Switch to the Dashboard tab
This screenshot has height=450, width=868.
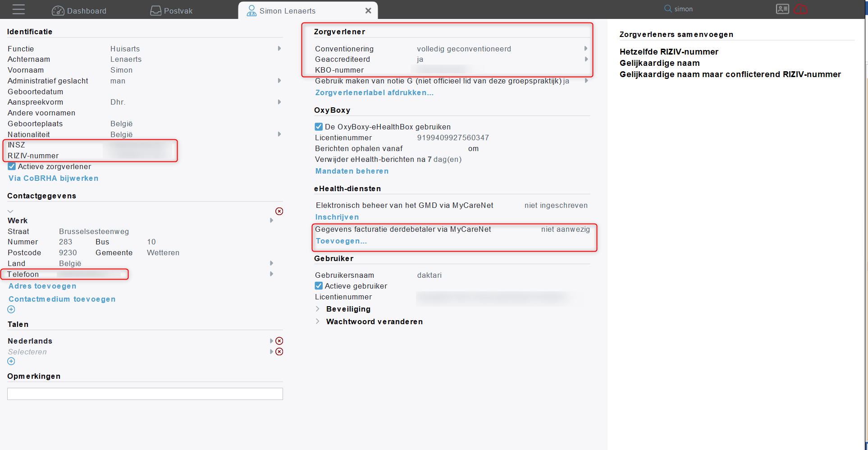pyautogui.click(x=79, y=10)
